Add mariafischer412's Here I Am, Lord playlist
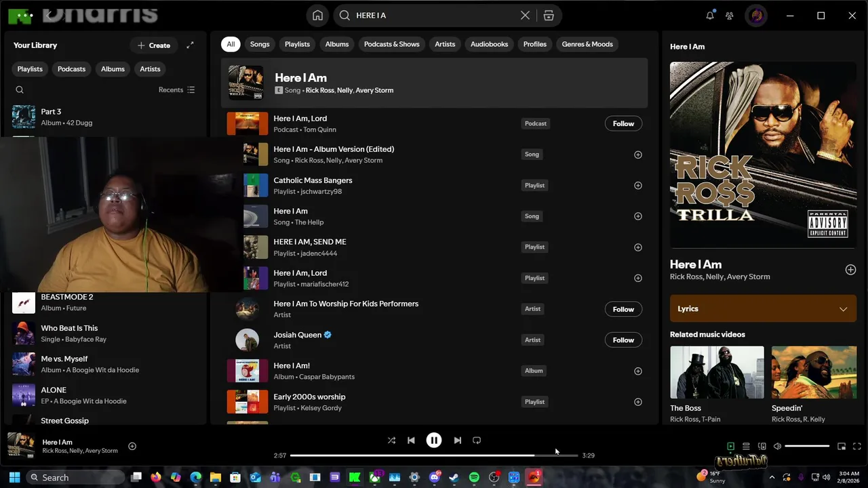 637,278
